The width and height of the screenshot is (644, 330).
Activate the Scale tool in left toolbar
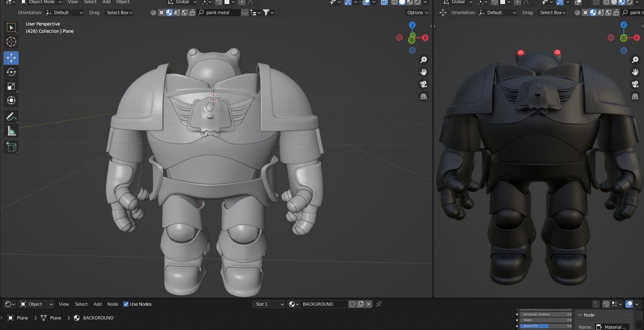[11, 86]
